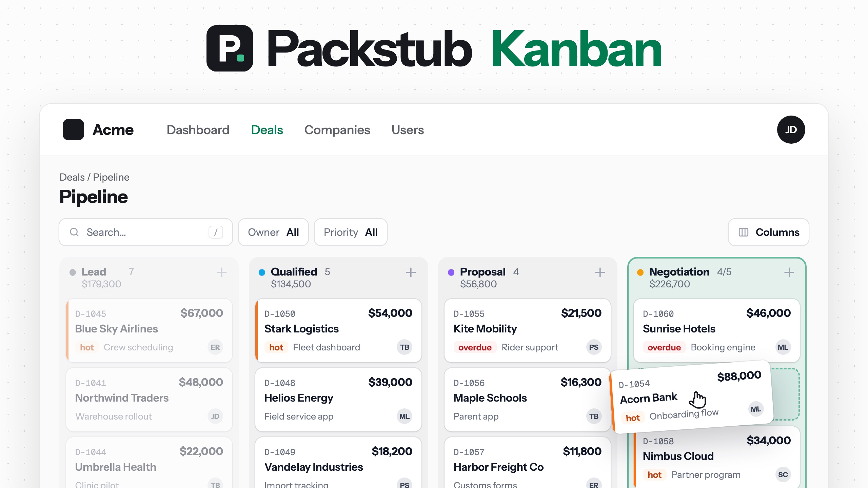Open the Priority filter dropdown
Screen dimensions: 868x488
pos(351,232)
